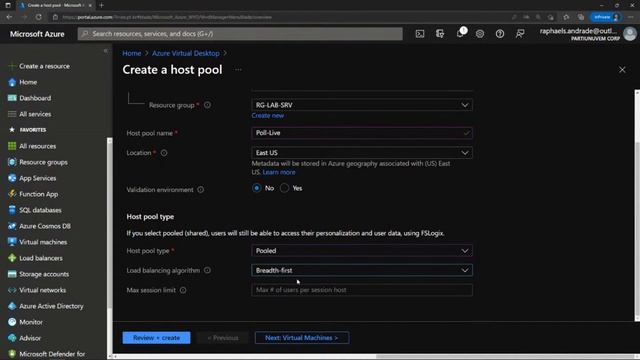Click Next: Virtual Machines button

pos(302,338)
